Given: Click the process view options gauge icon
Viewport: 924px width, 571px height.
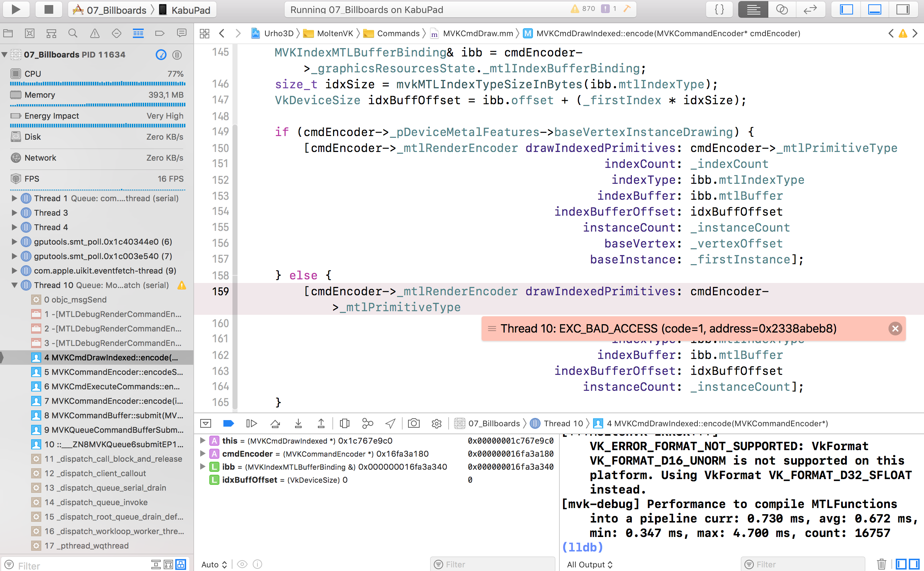Looking at the screenshot, I should click(x=161, y=55).
